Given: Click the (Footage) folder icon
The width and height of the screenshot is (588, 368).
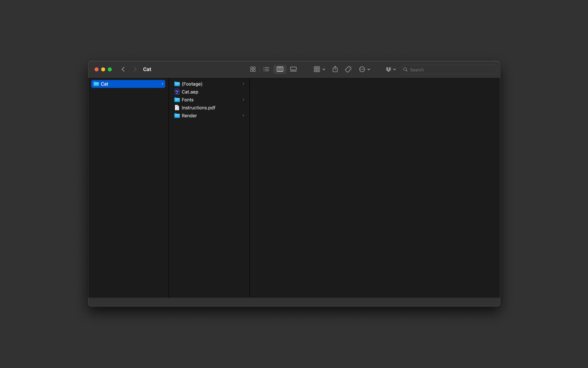Looking at the screenshot, I should pyautogui.click(x=177, y=84).
